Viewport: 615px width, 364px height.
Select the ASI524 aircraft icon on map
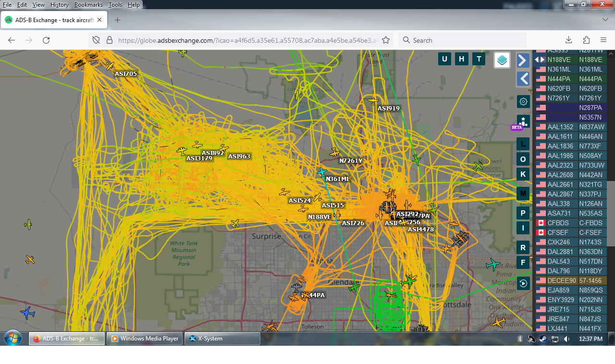click(x=285, y=192)
